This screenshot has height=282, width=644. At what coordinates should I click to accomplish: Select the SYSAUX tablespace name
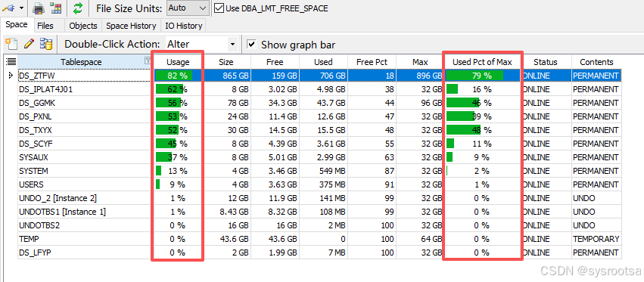point(35,157)
